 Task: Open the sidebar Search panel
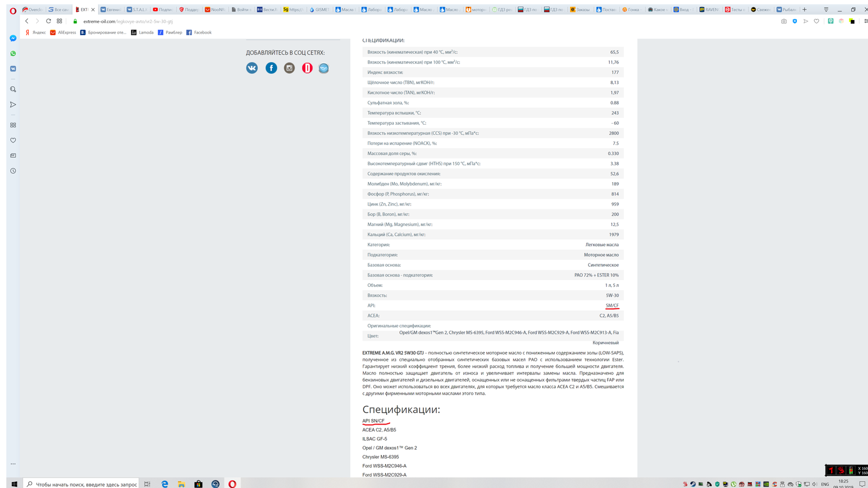tap(13, 89)
